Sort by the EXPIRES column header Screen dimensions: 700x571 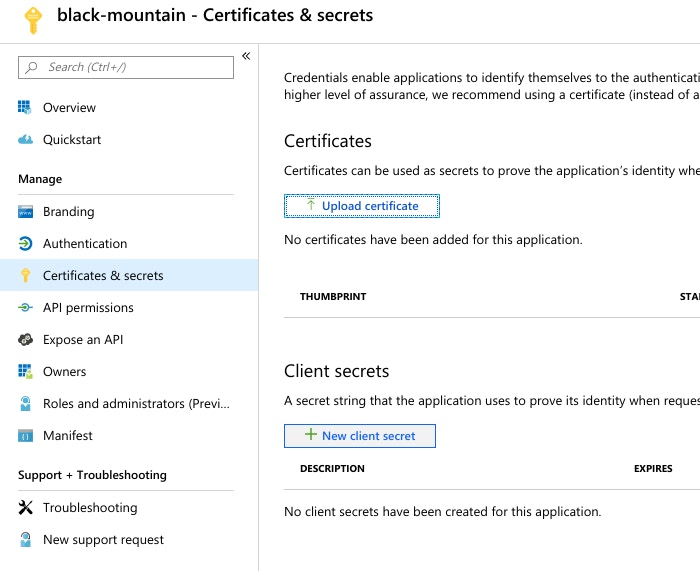[653, 468]
